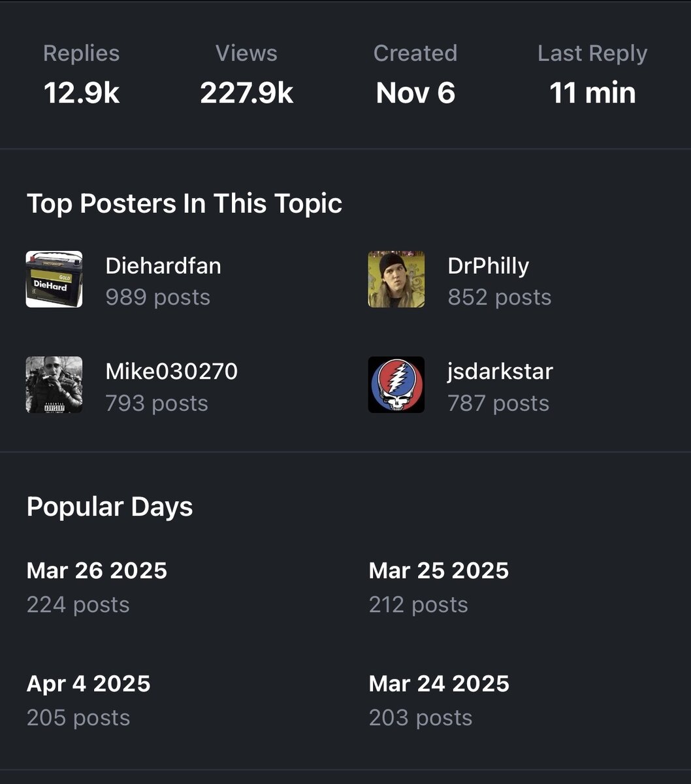691x784 pixels.
Task: Select the Mike030270 username
Action: [172, 371]
